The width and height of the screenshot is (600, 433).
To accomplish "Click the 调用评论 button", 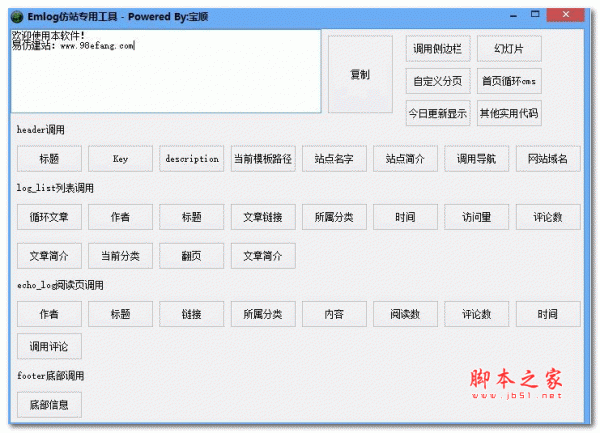I will click(x=49, y=346).
